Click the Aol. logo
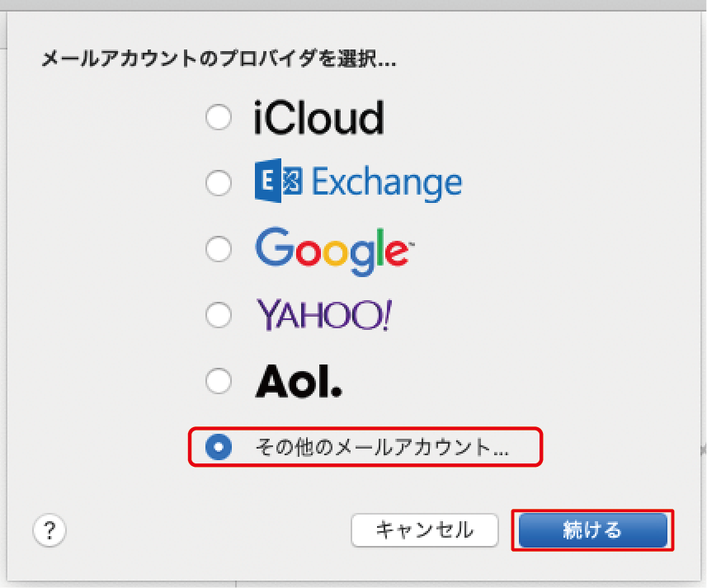 point(299,381)
